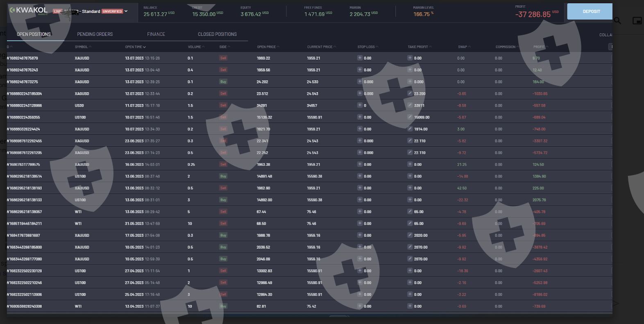Viewport: 644px width, 324px height.
Task: Select the XAGUSD Buy position row 24.202
Action: [262, 82]
